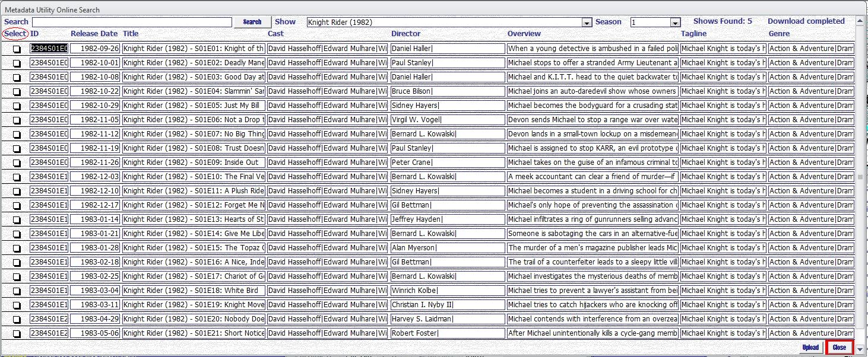Click the scroll down arrow of the vertical scrollbar
The height and width of the screenshot is (357, 868).
pyautogui.click(x=860, y=349)
